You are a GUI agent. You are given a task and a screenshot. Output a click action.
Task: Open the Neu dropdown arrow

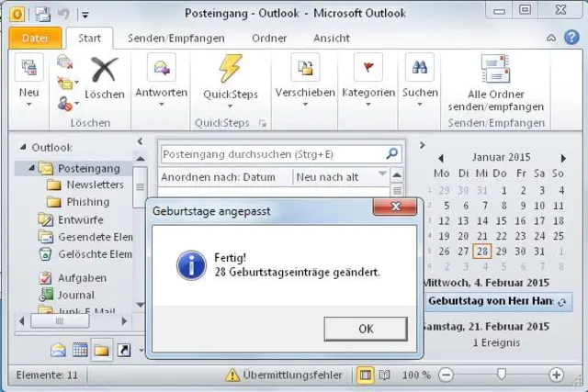click(x=28, y=105)
